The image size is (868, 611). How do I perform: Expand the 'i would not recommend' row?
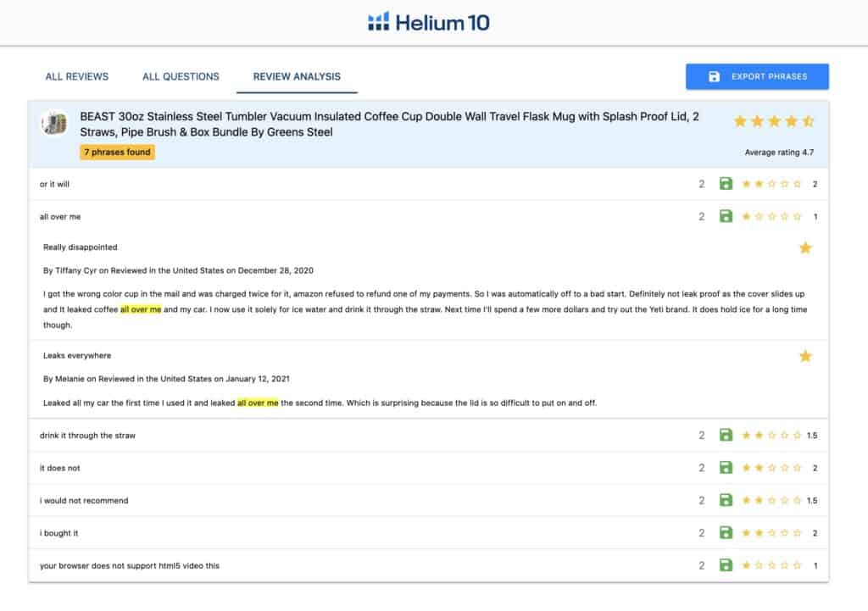[x=428, y=500]
